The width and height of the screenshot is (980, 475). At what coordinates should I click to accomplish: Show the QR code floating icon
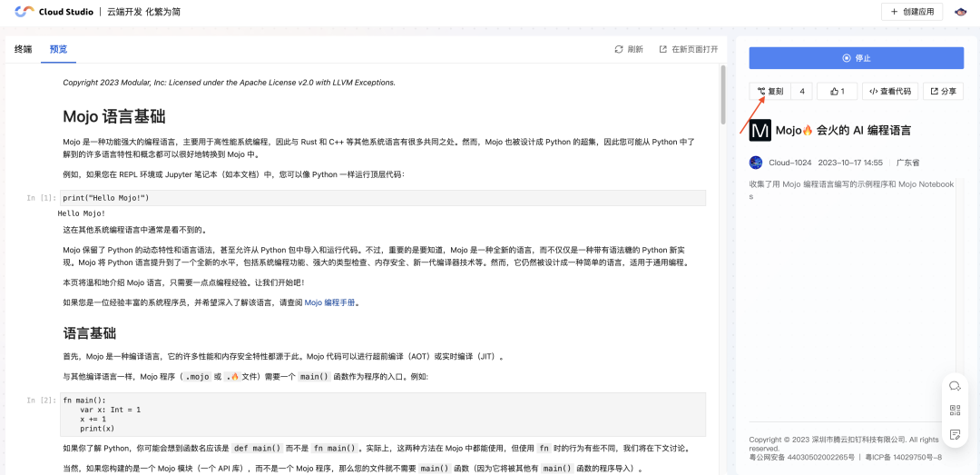click(x=955, y=411)
